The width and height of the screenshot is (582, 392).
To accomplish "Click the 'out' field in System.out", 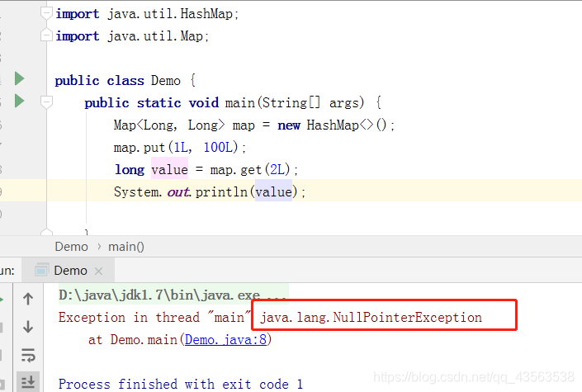I will 177,192.
